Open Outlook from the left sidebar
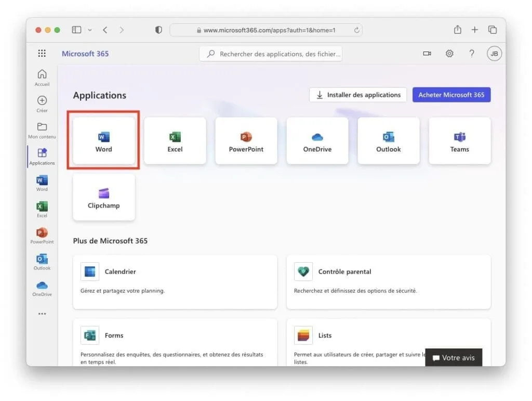Image resolution: width=532 pixels, height=401 pixels. [42, 262]
